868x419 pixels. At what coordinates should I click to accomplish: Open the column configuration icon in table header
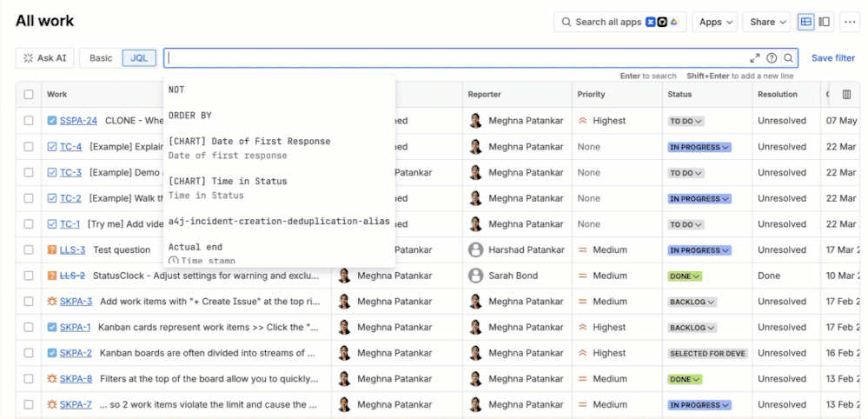click(x=846, y=94)
